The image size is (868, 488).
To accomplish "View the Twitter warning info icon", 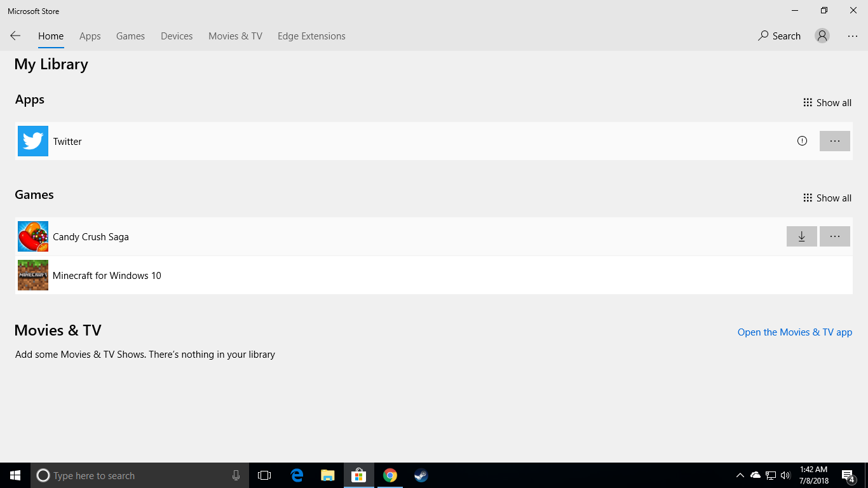I will [802, 141].
